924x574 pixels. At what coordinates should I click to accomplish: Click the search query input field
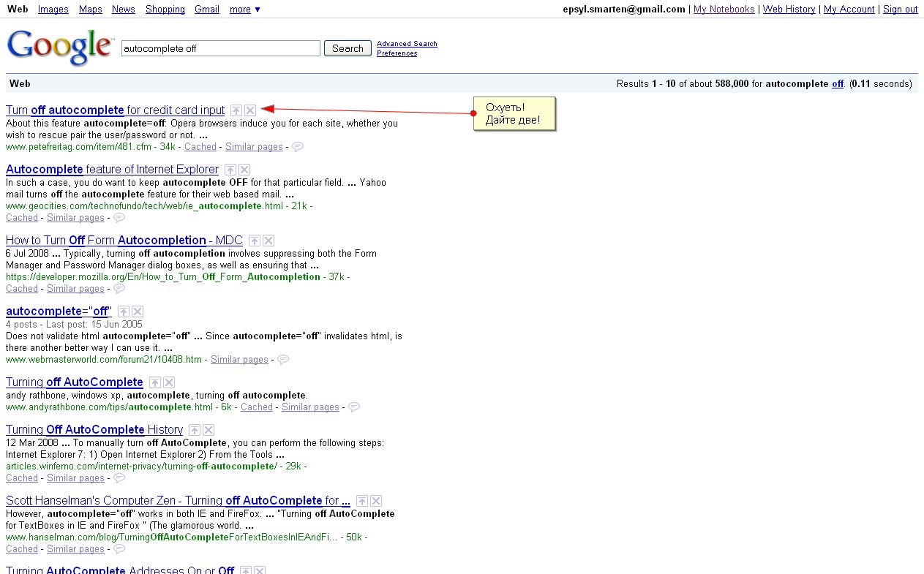click(x=220, y=48)
